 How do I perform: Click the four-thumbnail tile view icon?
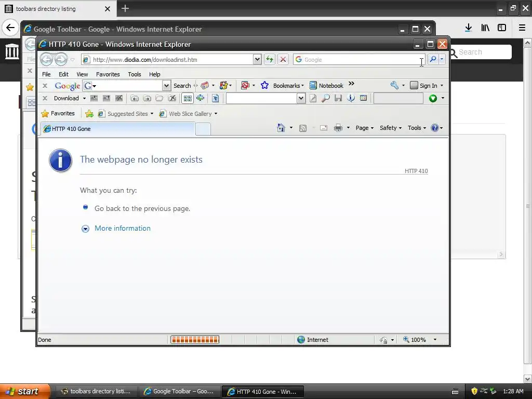188,98
